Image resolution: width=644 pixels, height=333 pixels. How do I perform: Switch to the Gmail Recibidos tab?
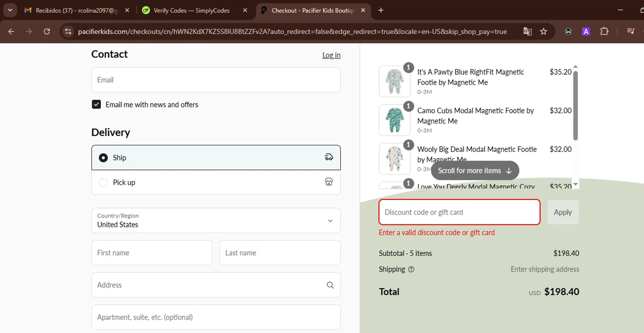(76, 10)
